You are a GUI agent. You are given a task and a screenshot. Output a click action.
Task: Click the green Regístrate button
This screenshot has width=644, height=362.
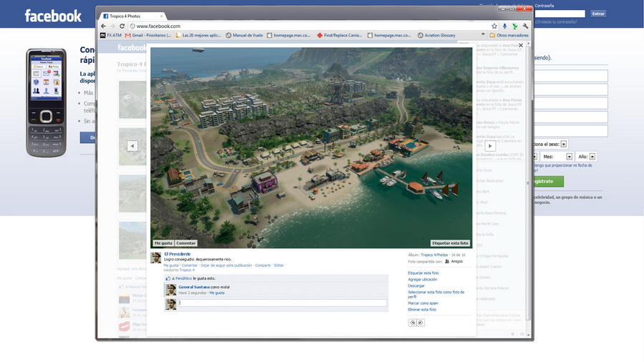pos(549,181)
